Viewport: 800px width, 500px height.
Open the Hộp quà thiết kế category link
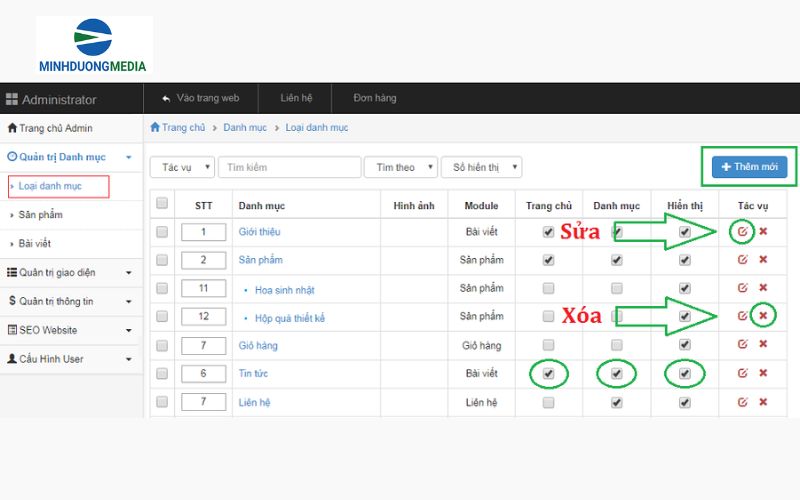click(x=290, y=318)
